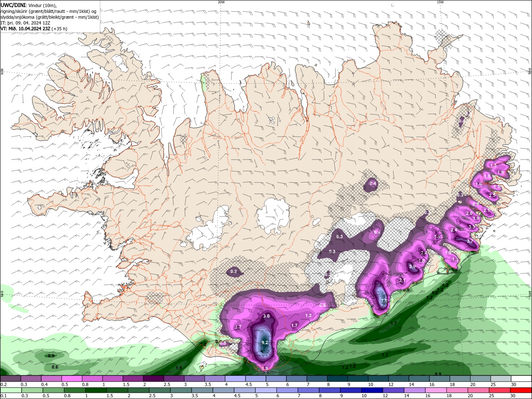Click the 3.7 snowfall value on east coast
532x399 pixels.
470,241
